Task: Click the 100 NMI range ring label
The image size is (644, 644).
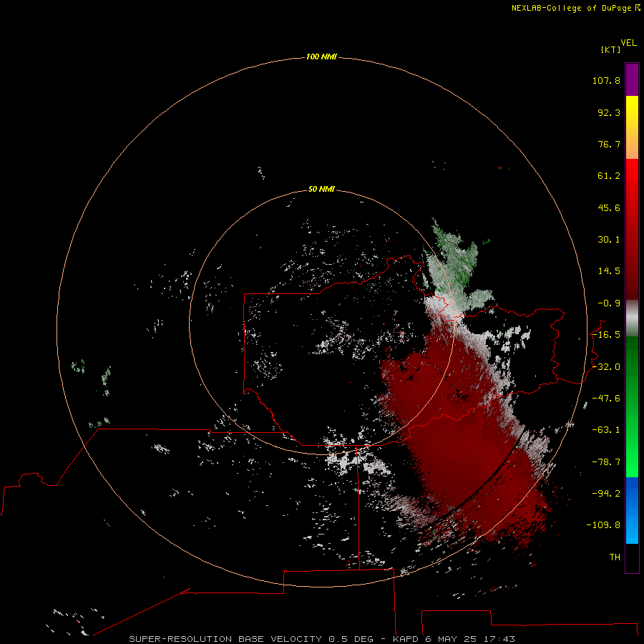Action: pos(321,57)
